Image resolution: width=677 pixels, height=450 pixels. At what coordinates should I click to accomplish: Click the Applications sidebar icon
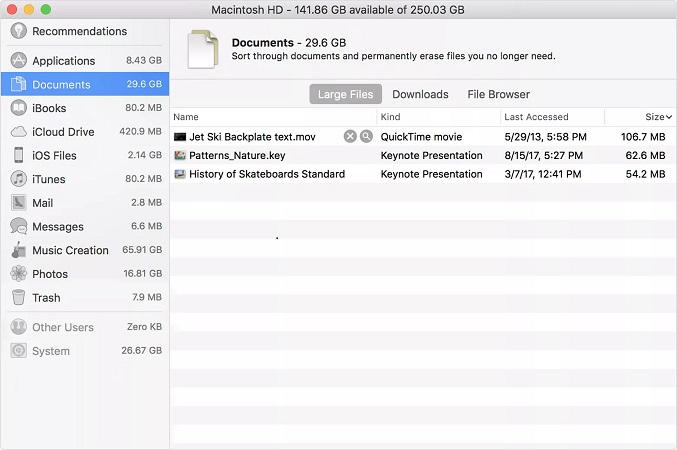(19, 60)
